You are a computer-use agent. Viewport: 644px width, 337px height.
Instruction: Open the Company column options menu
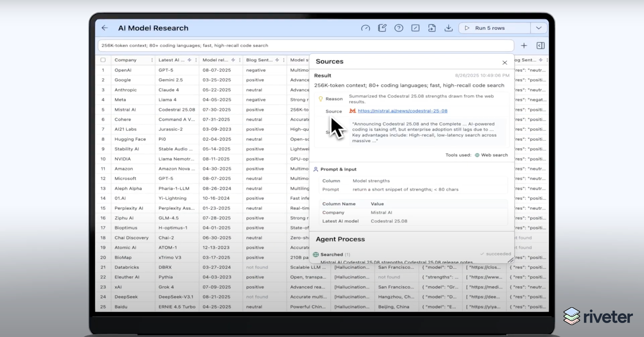(152, 60)
